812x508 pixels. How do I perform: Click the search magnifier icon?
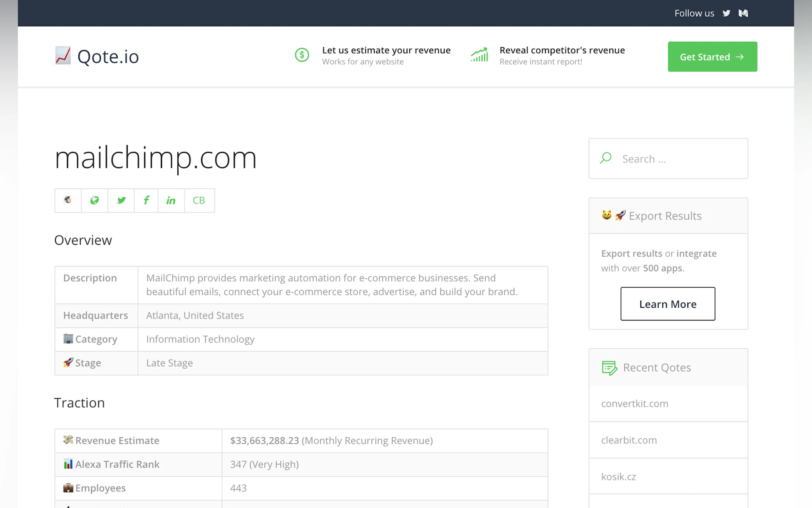pyautogui.click(x=605, y=158)
